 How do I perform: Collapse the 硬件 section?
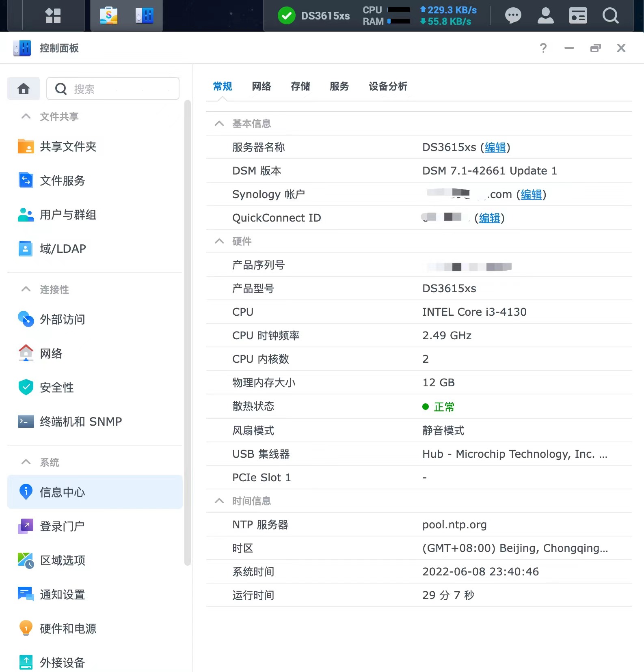coord(219,241)
